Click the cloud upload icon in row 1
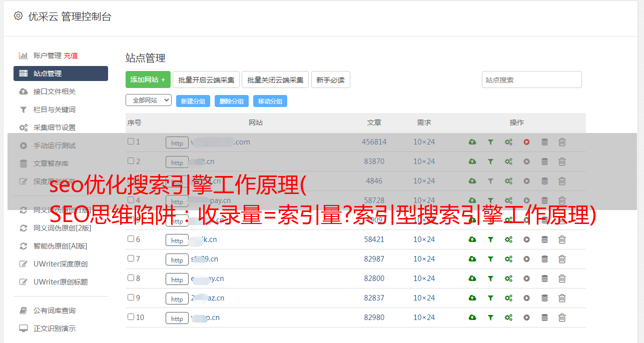 point(472,142)
